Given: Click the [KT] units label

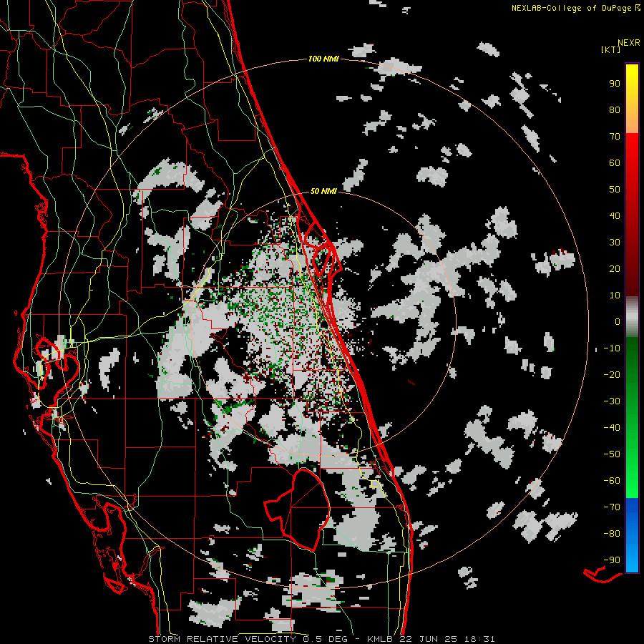Looking at the screenshot, I should point(610,49).
